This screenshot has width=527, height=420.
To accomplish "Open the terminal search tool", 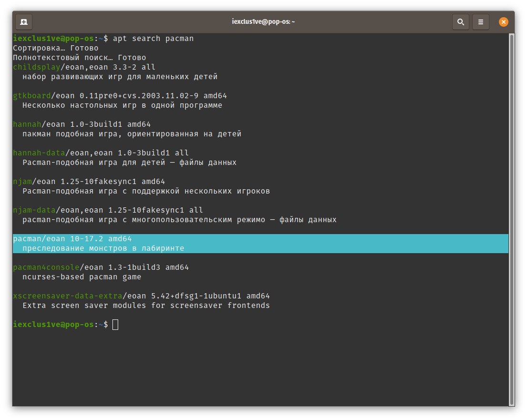I will point(460,22).
